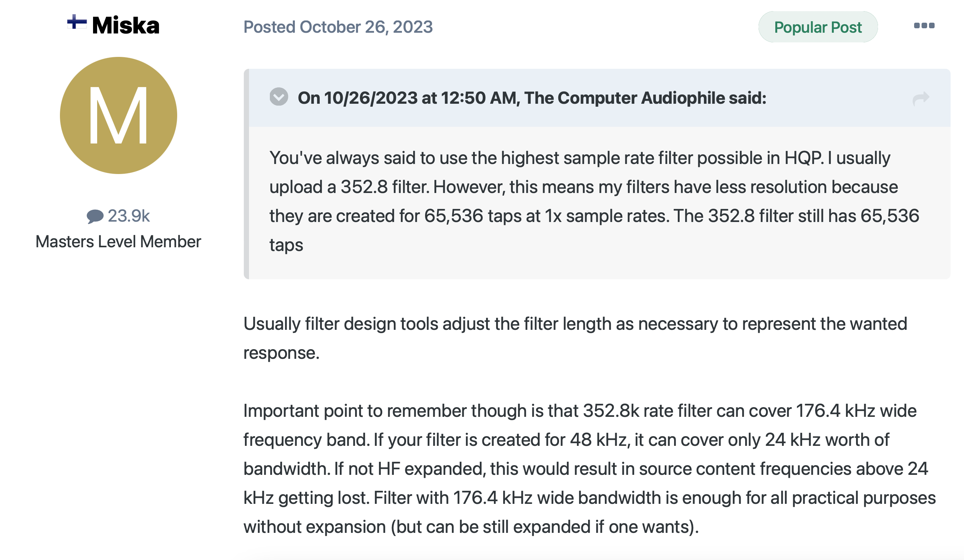Click the final line 'without expansion' of the reply
964x560 pixels.
click(x=470, y=527)
